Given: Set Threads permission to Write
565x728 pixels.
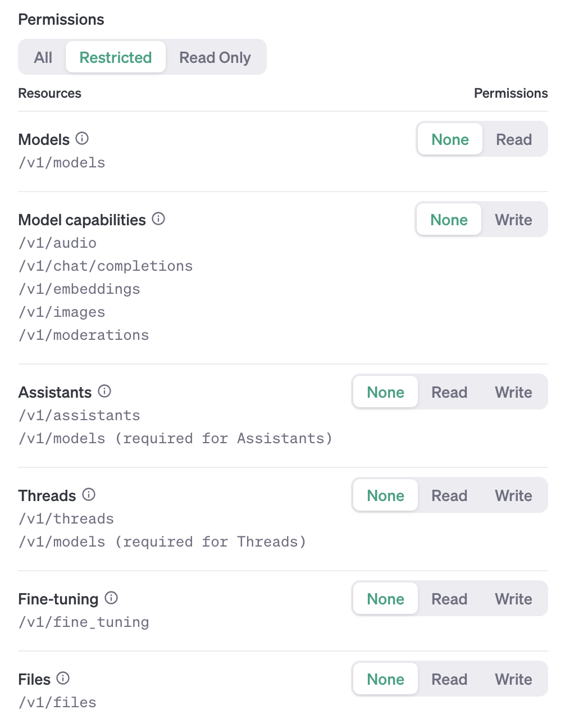Looking at the screenshot, I should tap(513, 495).
